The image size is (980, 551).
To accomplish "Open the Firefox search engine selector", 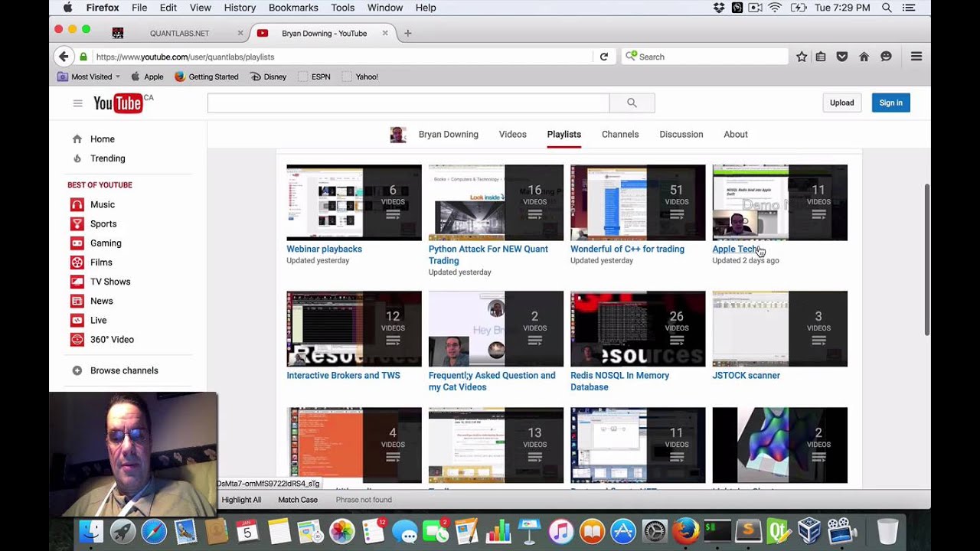I will pyautogui.click(x=632, y=56).
